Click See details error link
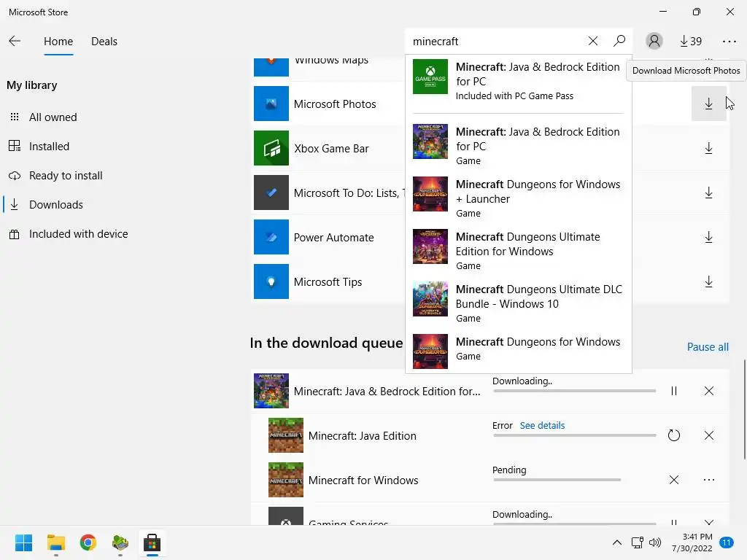The image size is (747, 560). click(x=542, y=425)
